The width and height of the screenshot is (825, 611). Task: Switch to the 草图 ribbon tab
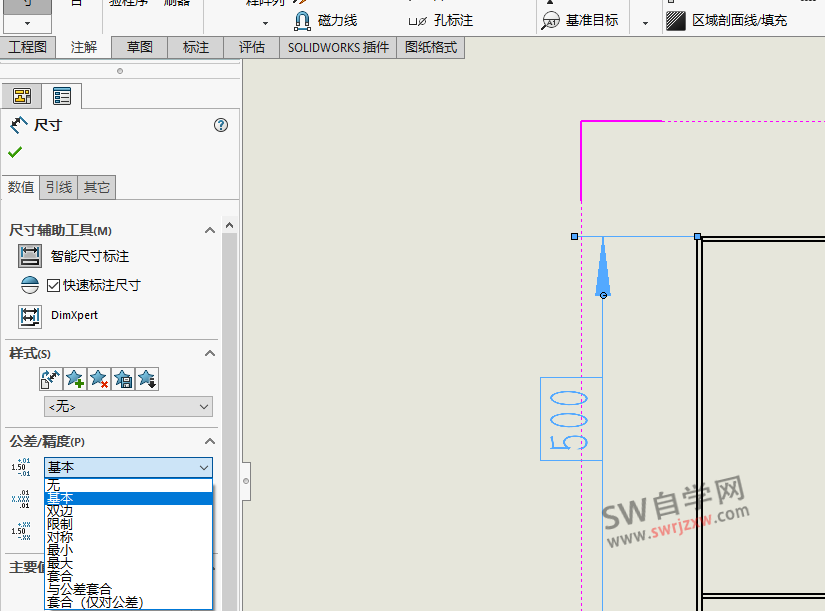pyautogui.click(x=139, y=46)
